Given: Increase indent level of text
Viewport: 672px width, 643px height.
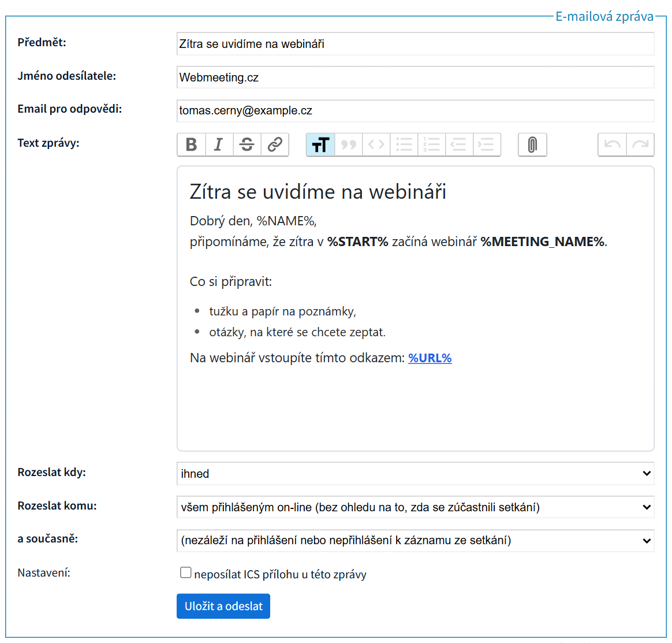Looking at the screenshot, I should (x=487, y=144).
